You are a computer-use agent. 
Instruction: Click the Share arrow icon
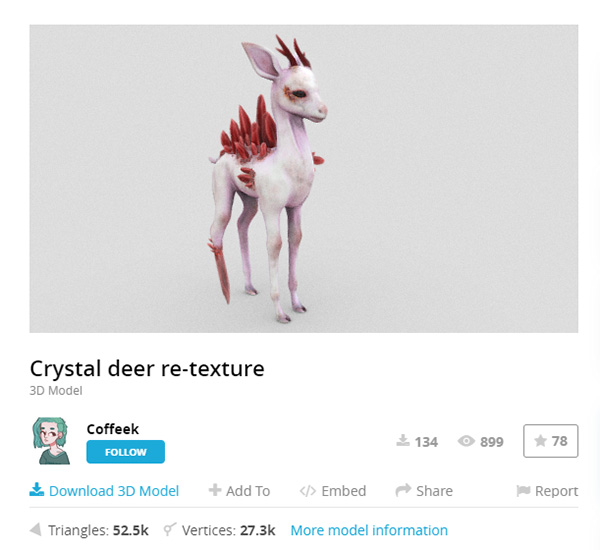(x=403, y=490)
